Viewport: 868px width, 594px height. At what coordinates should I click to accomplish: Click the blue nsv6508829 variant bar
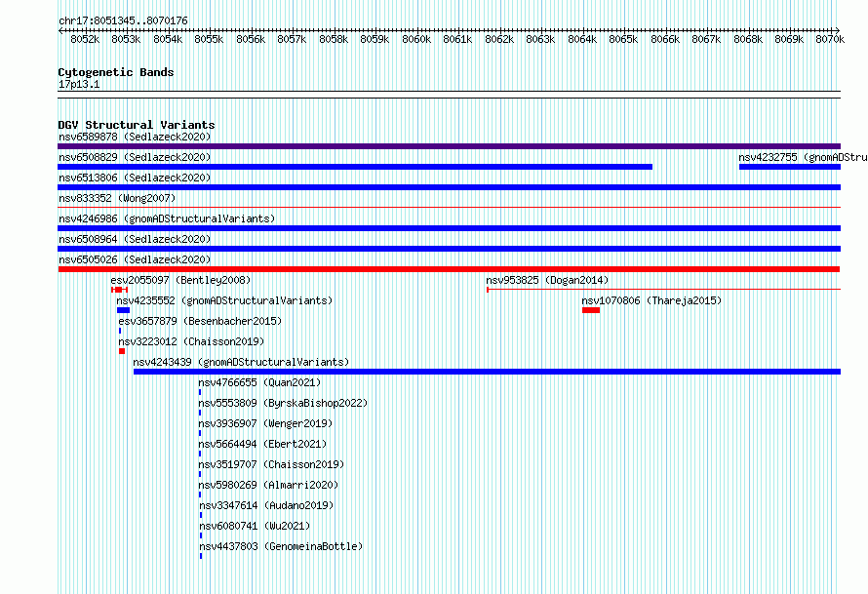click(355, 167)
